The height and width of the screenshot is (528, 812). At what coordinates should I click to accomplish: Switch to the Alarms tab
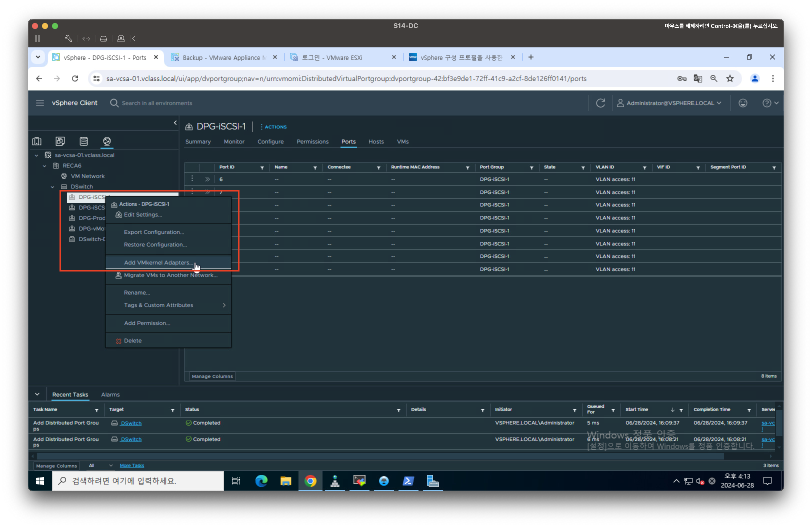(x=110, y=395)
